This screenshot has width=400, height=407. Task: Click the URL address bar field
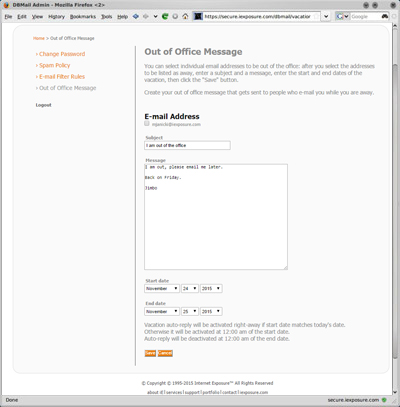coord(258,16)
